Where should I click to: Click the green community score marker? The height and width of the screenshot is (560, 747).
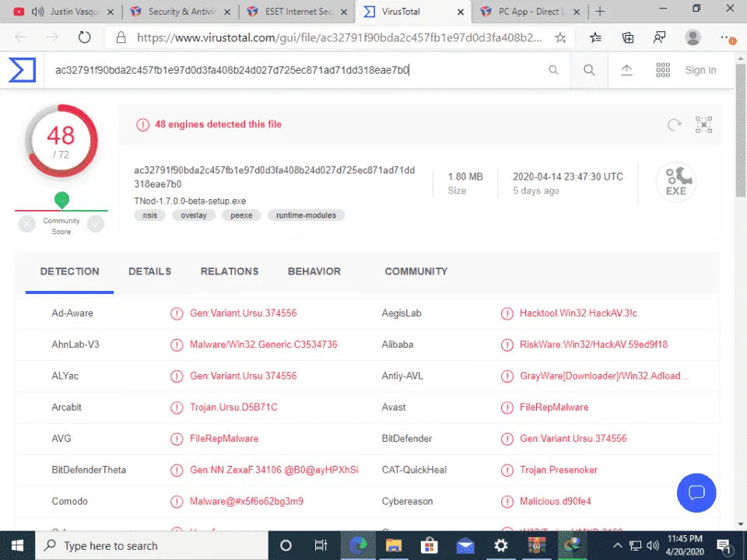pos(62,200)
